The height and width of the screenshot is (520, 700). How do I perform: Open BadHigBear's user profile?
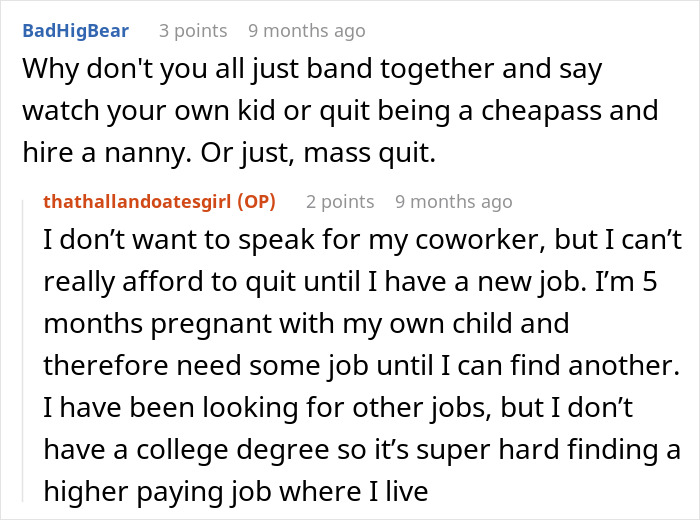point(75,31)
